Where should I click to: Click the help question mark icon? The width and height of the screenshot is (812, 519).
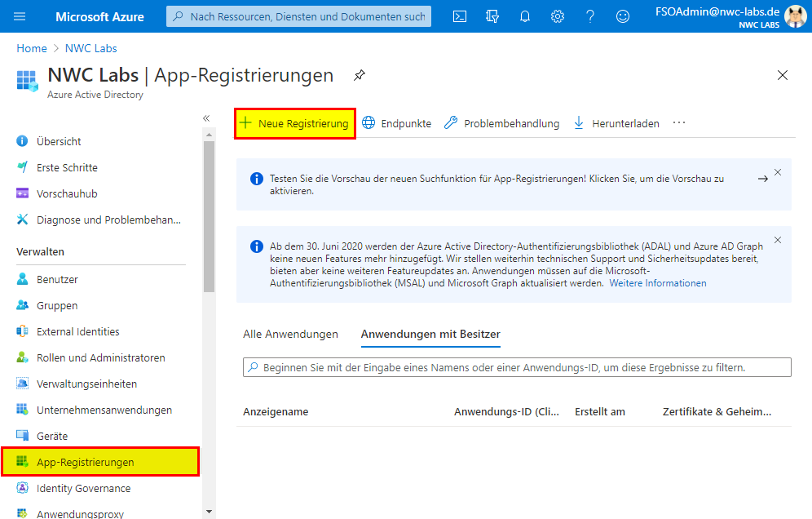[590, 16]
